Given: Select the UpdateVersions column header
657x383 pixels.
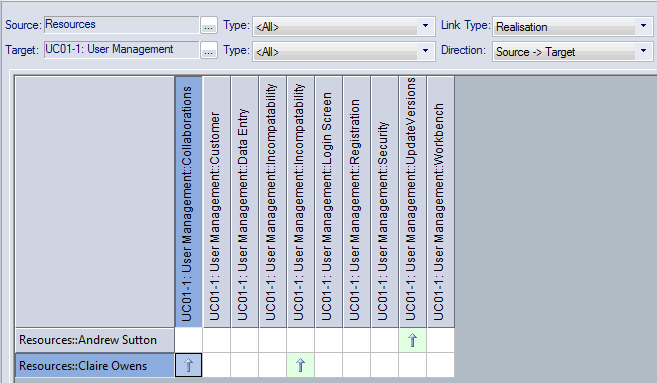Looking at the screenshot, I should 413,202.
